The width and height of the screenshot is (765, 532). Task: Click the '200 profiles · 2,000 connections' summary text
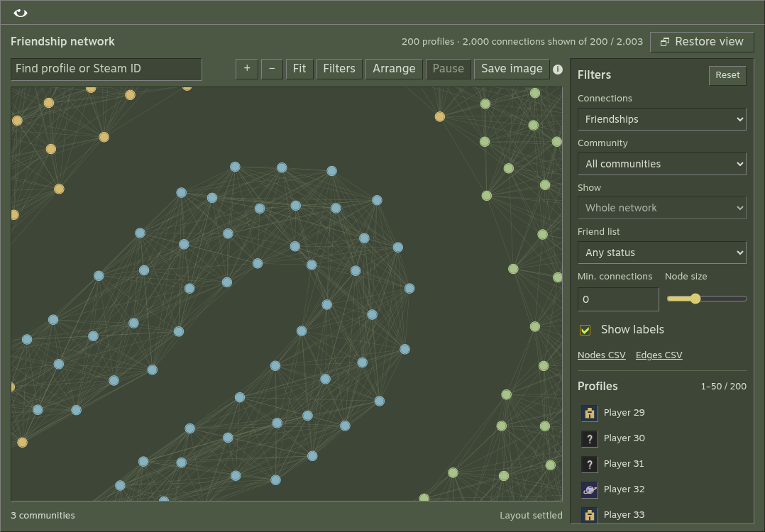pos(522,42)
